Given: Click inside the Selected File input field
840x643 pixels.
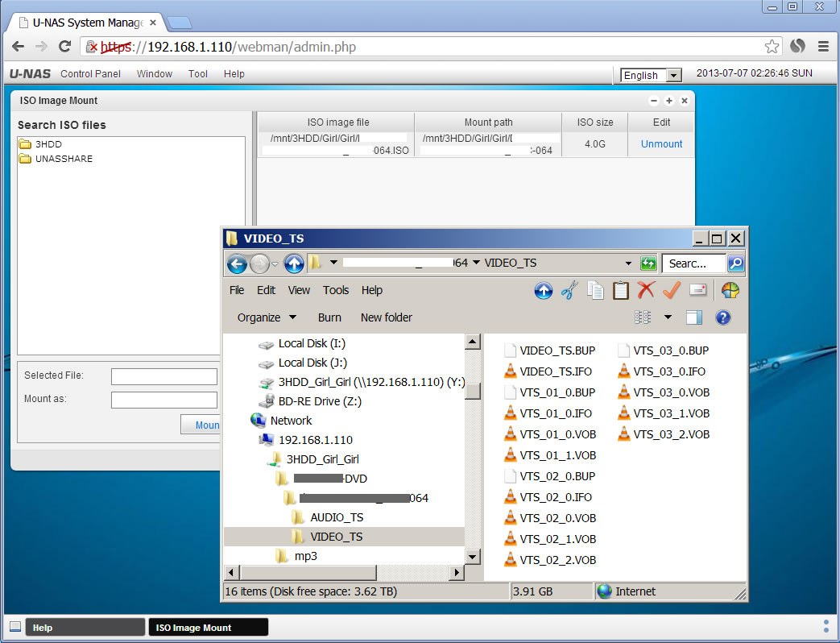Looking at the screenshot, I should pyautogui.click(x=163, y=375).
